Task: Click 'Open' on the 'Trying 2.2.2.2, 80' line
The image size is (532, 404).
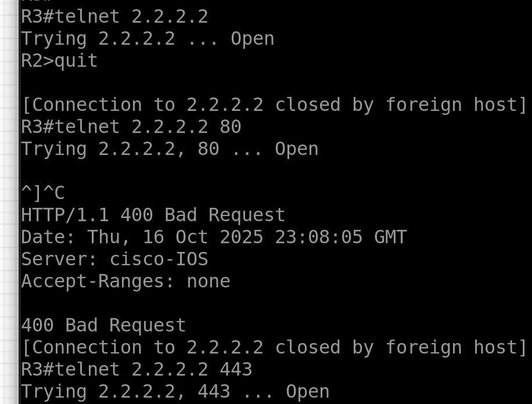Action: [296, 149]
